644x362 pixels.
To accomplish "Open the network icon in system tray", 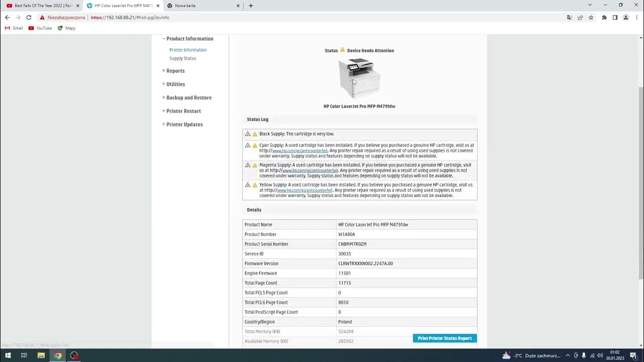I will click(x=592, y=355).
